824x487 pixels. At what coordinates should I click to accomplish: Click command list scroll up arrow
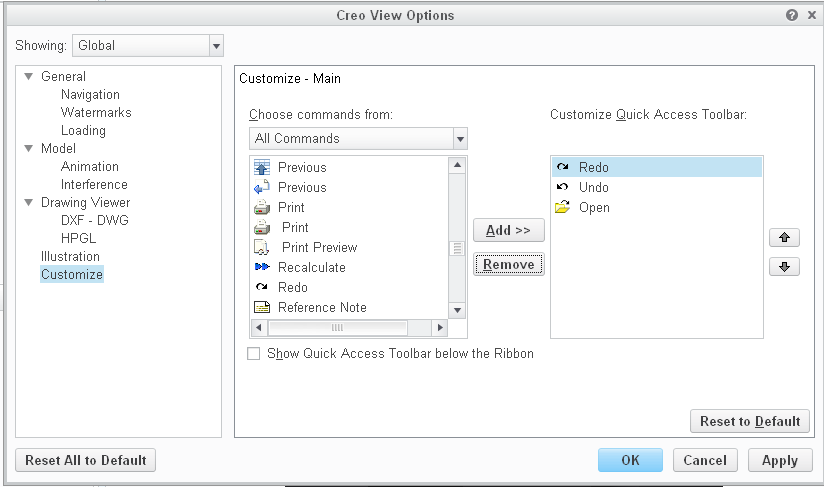click(x=457, y=165)
